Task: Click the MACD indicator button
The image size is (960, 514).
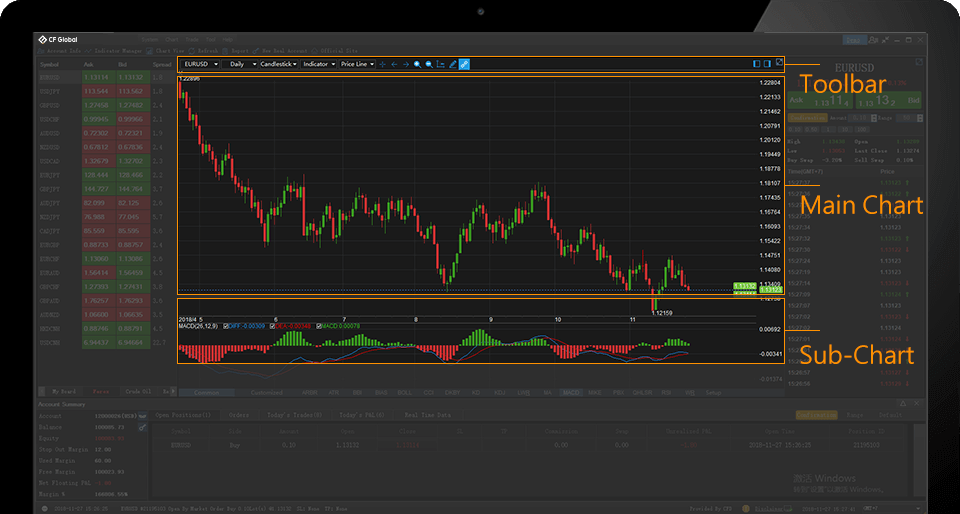Action: click(571, 393)
